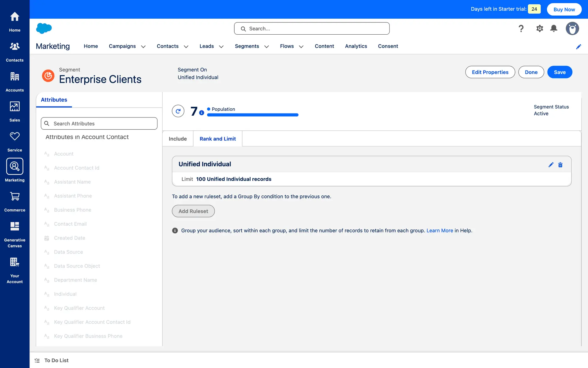The height and width of the screenshot is (368, 588).
Task: Expand the Segments dropdown chevron
Action: click(266, 47)
